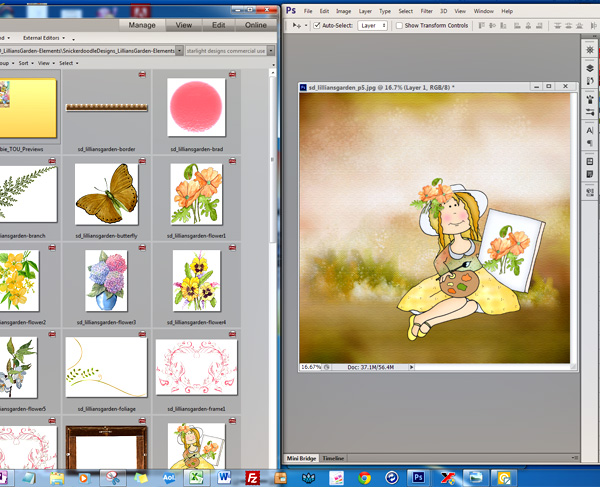Switch to Online mode

(x=256, y=25)
